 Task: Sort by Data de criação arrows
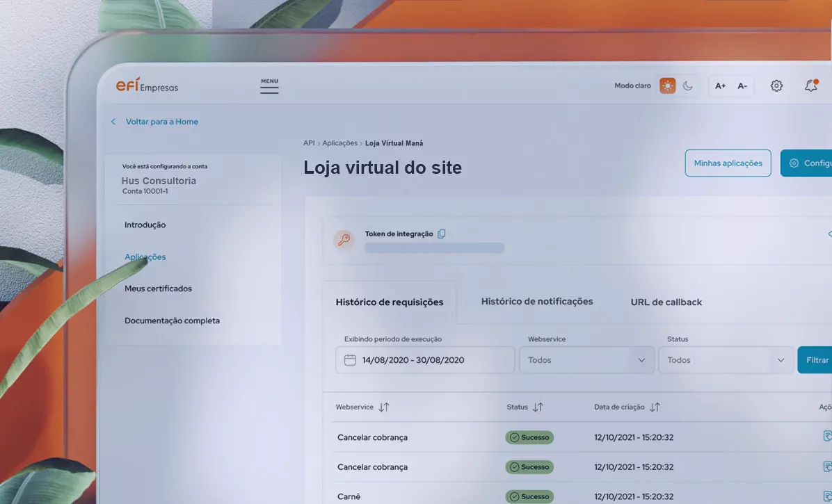coord(655,407)
